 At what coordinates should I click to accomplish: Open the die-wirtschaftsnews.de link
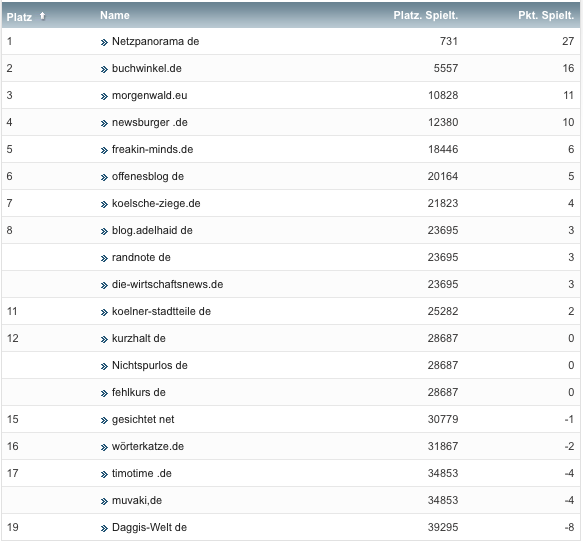168,285
